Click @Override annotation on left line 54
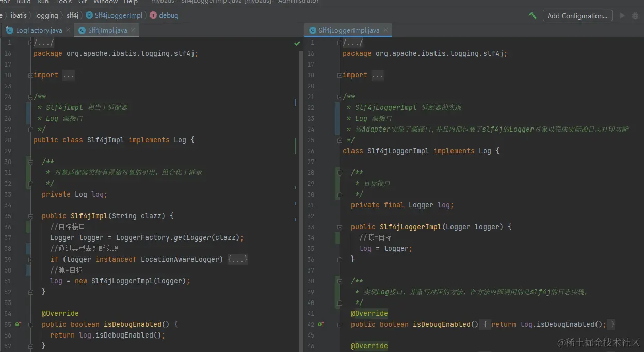The image size is (644, 352). (x=60, y=313)
